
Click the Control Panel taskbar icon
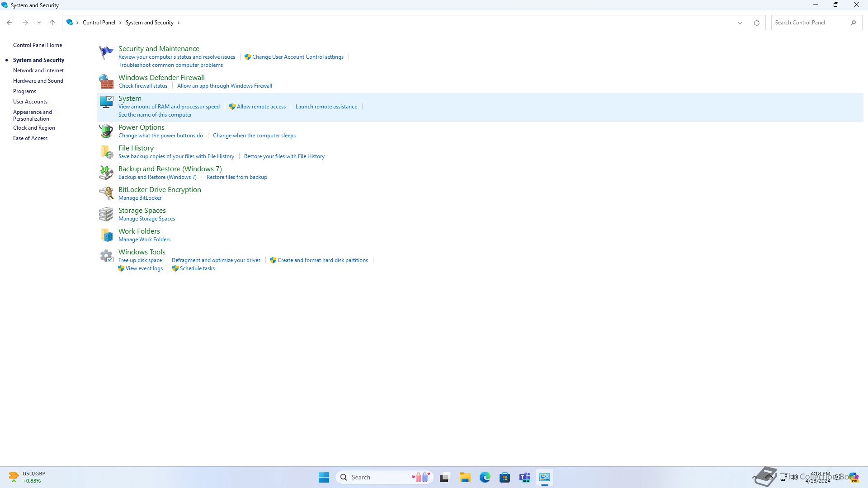point(545,477)
